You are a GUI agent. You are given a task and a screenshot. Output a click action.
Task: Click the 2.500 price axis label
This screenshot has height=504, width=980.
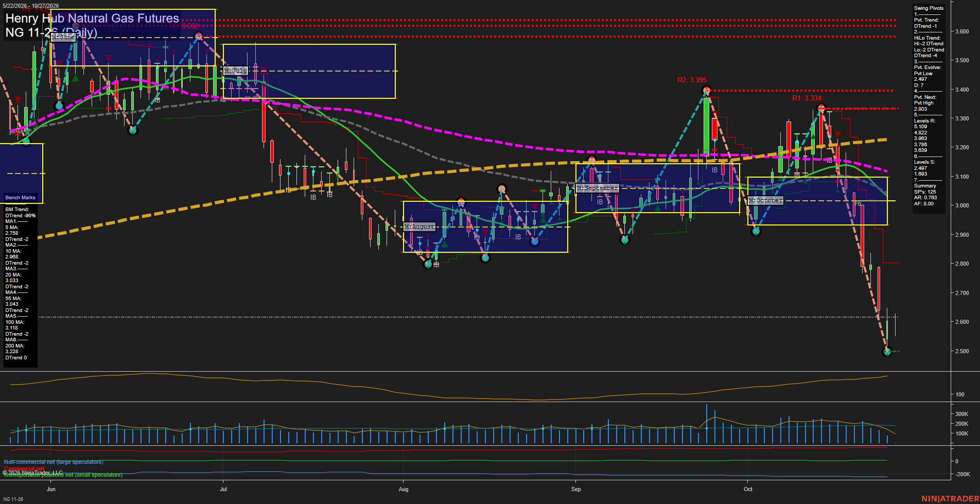(962, 352)
